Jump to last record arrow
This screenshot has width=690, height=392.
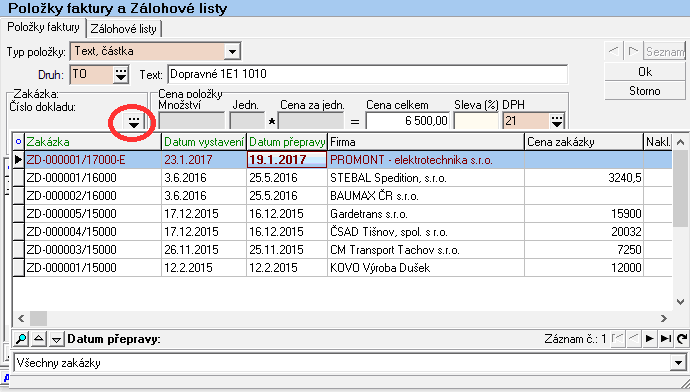click(x=666, y=338)
